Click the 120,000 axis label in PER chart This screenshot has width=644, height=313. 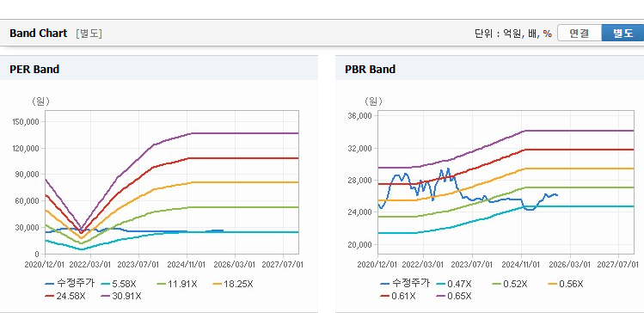[x=27, y=148]
